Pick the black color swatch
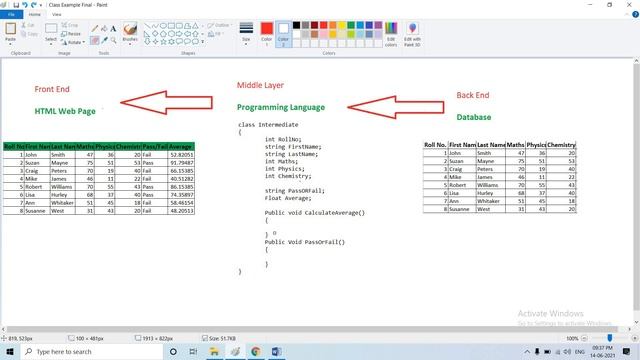 [296, 25]
